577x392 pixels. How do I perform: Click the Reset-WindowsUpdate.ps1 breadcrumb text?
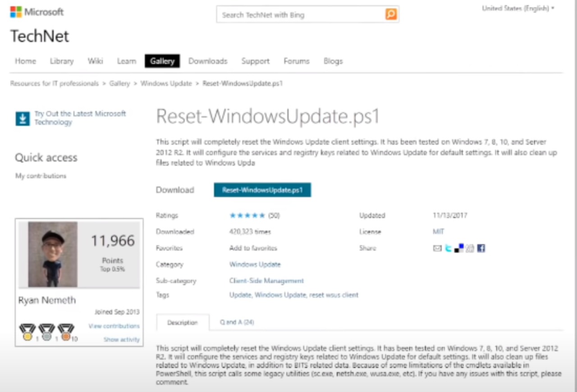click(x=243, y=83)
